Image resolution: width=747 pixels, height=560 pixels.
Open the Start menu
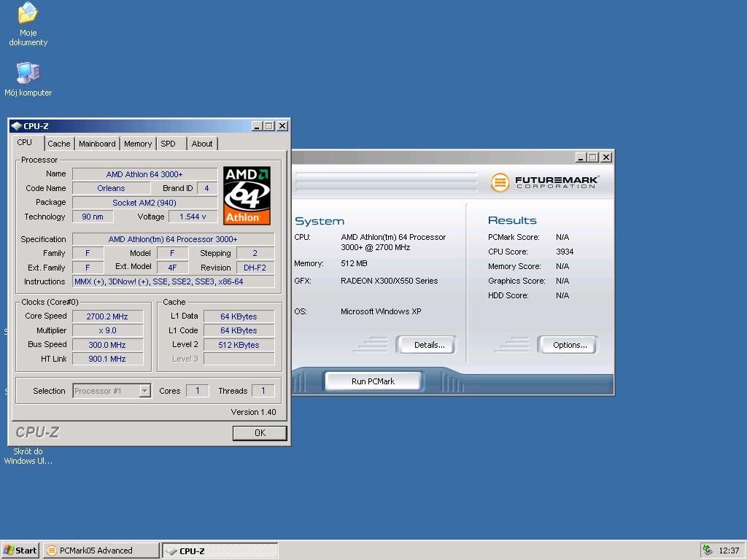point(20,551)
